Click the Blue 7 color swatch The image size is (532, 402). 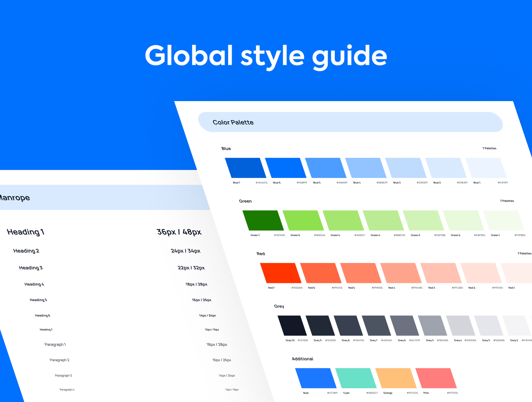point(245,168)
